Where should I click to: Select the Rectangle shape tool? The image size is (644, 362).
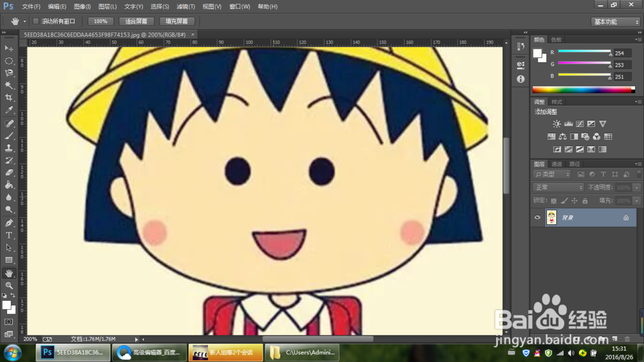pos(8,260)
